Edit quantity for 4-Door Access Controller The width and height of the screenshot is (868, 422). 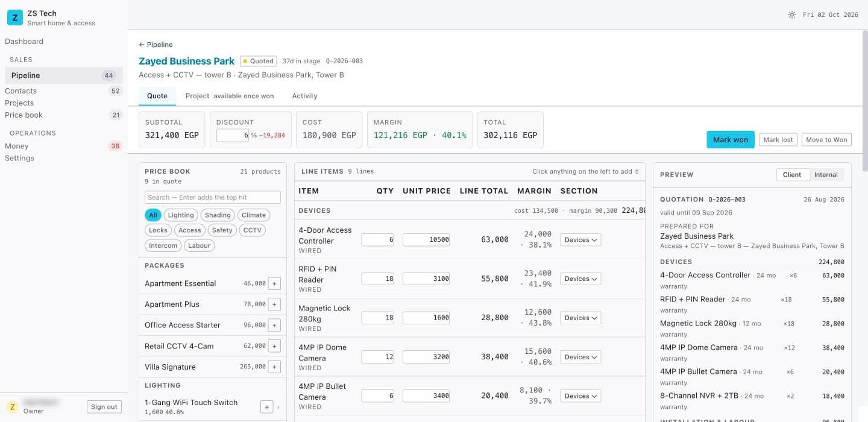379,239
